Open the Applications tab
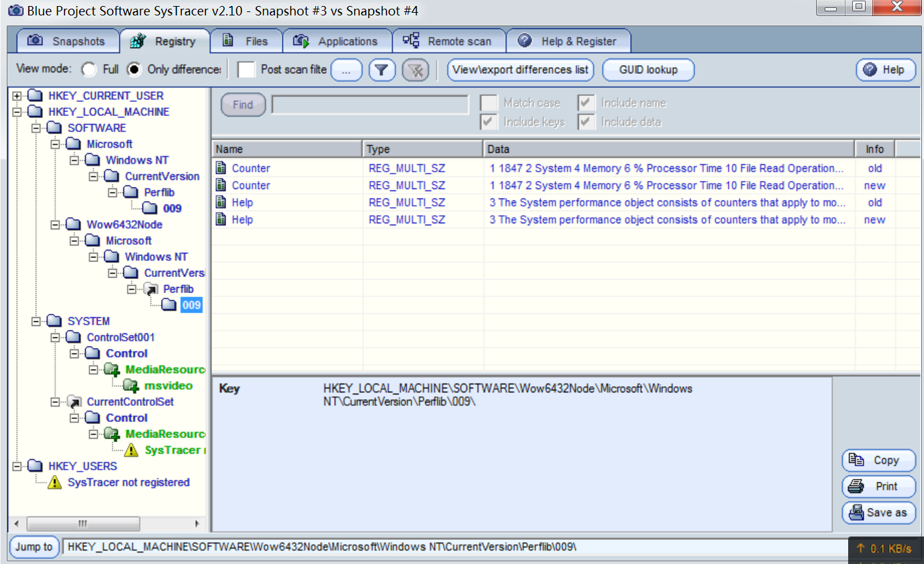The image size is (924, 564). click(337, 41)
